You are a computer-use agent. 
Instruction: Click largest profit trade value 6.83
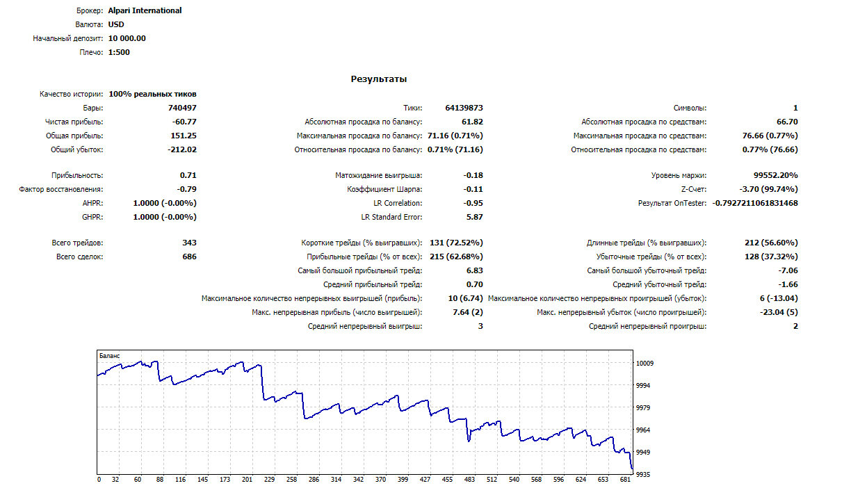(475, 270)
